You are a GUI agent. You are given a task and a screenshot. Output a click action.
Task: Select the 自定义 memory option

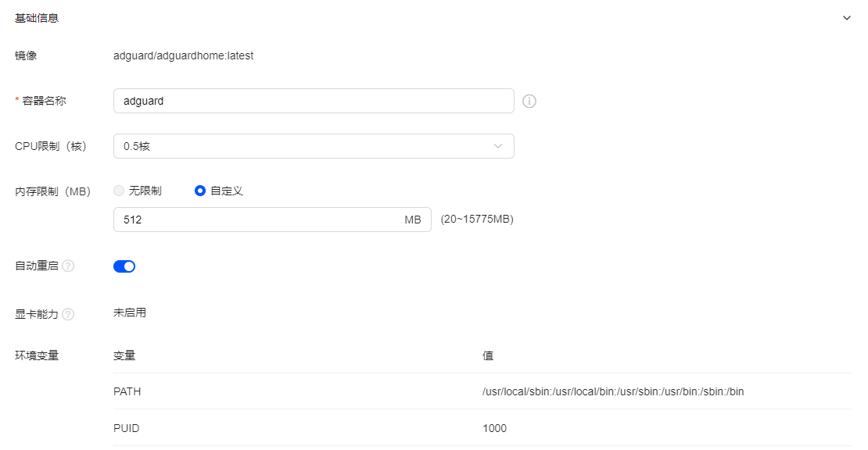click(x=200, y=191)
